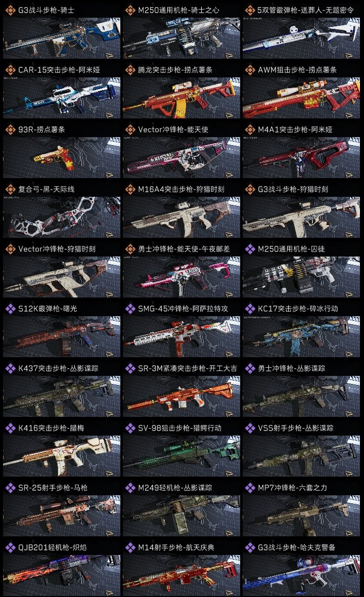Click the purple rarity icon beside M250通用机枪-囚徒

(250, 249)
